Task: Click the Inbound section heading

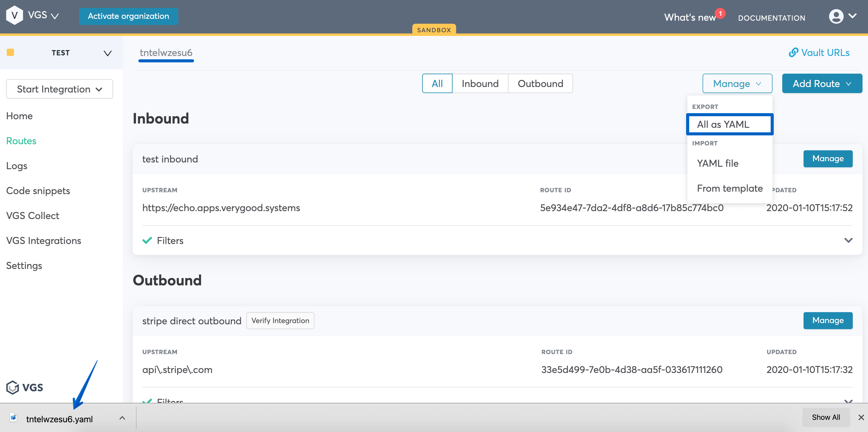Action: tap(161, 118)
